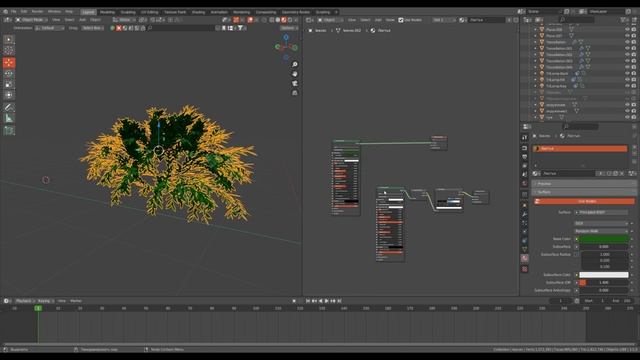Screen dimensions: 640x360
Task: Open the GGX distribution dropdown
Action: (601, 223)
